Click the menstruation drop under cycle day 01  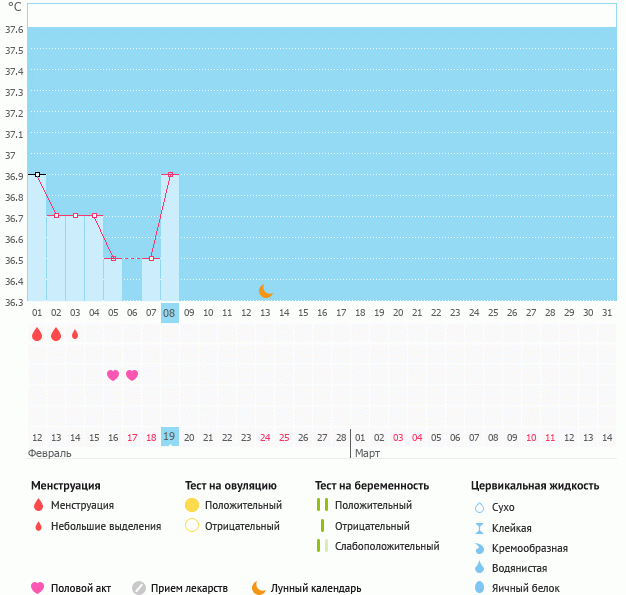click(x=37, y=334)
